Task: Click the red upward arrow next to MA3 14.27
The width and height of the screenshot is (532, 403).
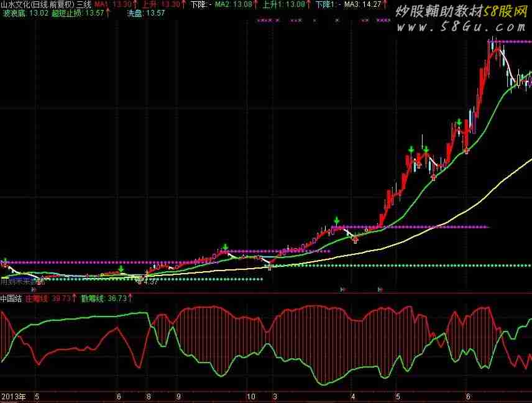Action: coord(385,4)
